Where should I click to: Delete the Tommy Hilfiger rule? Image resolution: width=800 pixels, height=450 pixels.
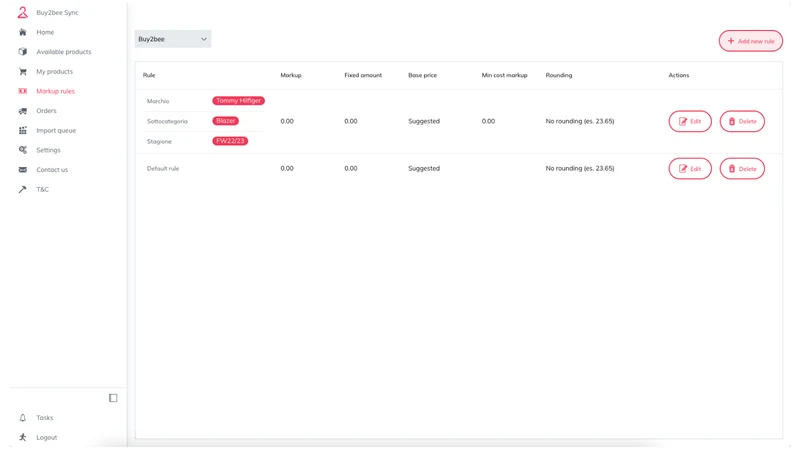742,121
